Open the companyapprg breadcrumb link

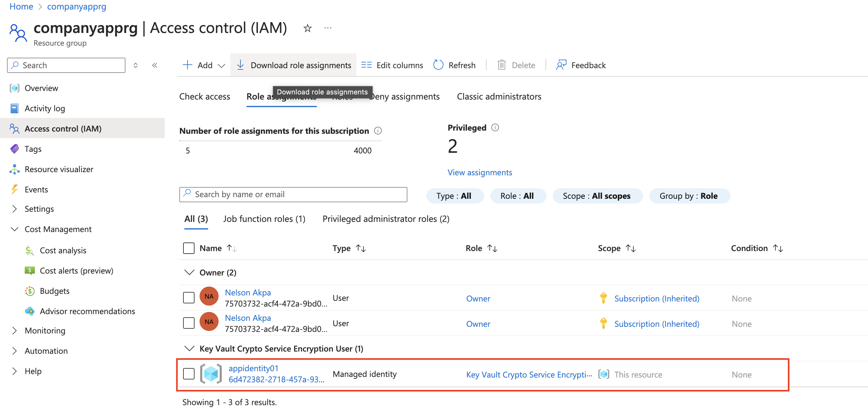pos(76,6)
